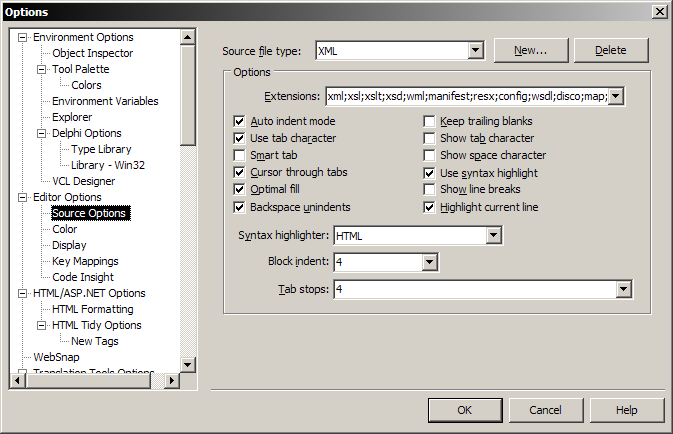Select VCL Designer tree item
This screenshot has height=434, width=673.
pos(84,181)
